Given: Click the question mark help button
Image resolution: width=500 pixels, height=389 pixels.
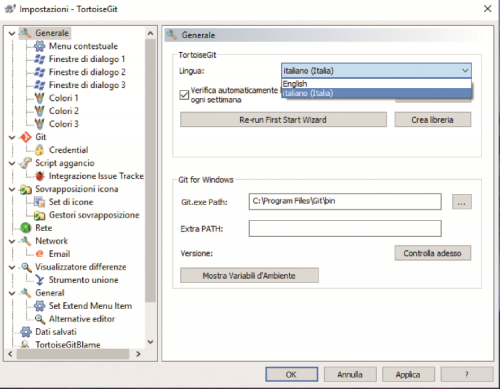Looking at the screenshot, I should coord(467,375).
